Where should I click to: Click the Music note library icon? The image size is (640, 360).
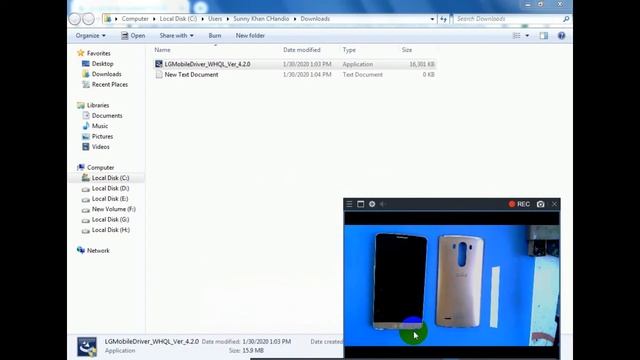(x=86, y=126)
